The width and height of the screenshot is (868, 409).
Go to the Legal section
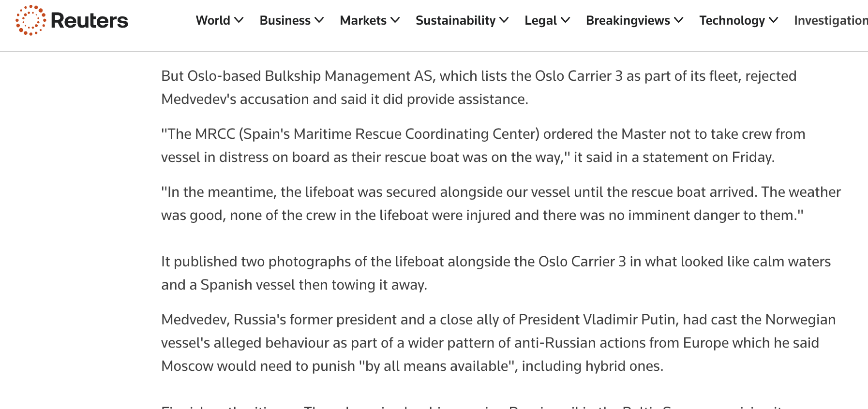point(541,20)
